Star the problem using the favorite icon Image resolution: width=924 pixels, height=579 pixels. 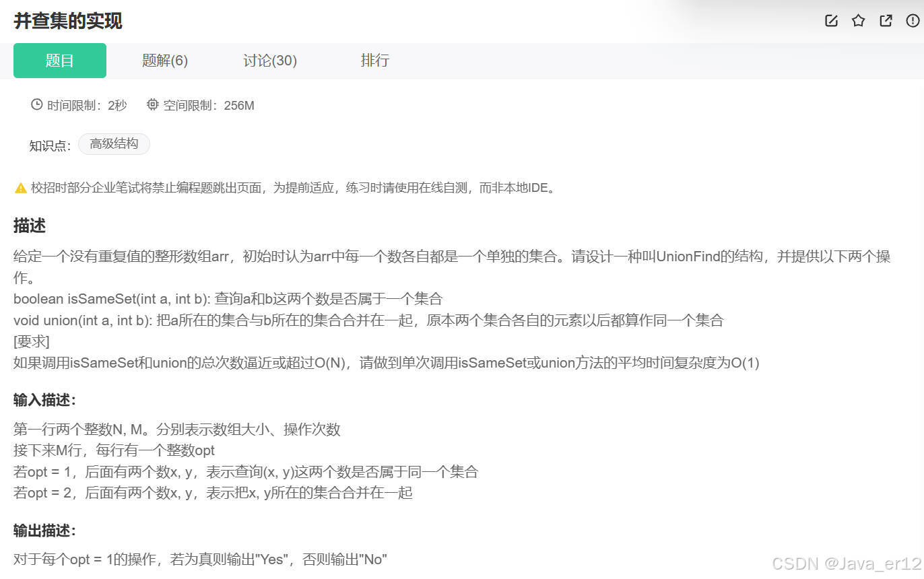click(858, 21)
